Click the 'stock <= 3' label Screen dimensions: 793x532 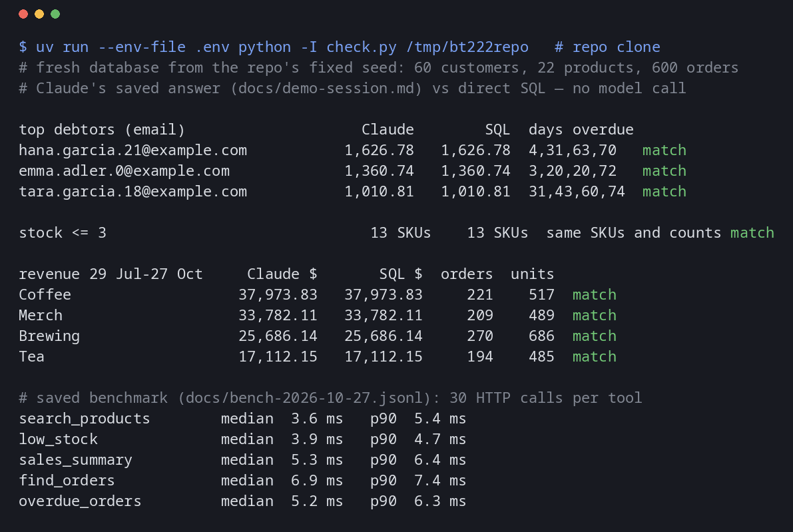pyautogui.click(x=63, y=233)
